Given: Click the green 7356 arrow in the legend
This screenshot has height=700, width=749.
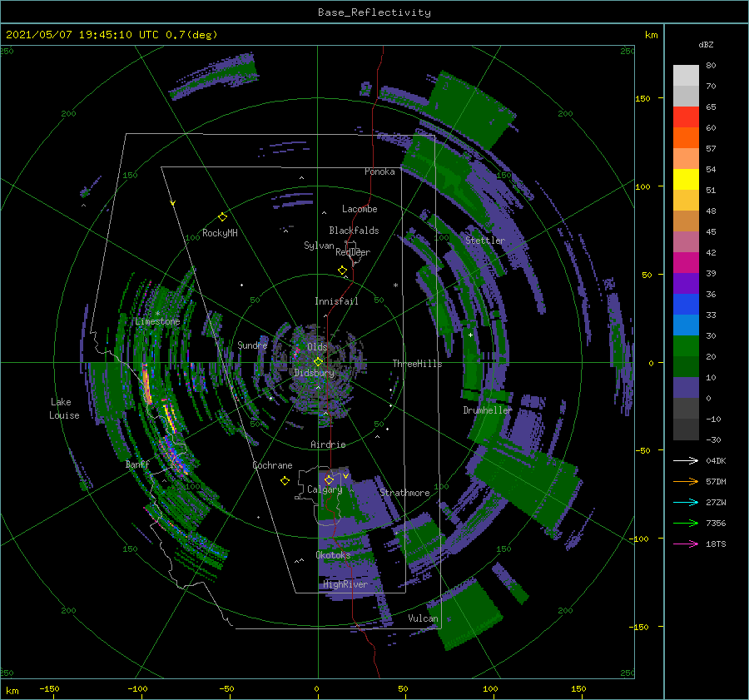Looking at the screenshot, I should click(x=686, y=524).
